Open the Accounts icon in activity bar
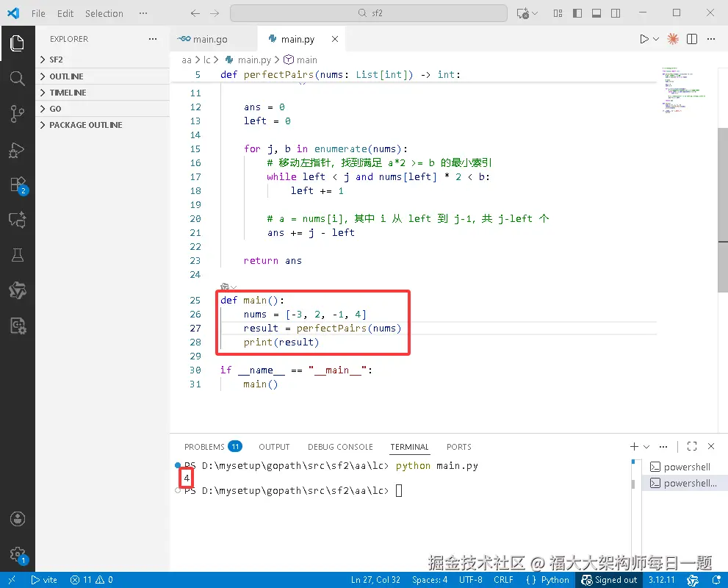 pyautogui.click(x=17, y=518)
